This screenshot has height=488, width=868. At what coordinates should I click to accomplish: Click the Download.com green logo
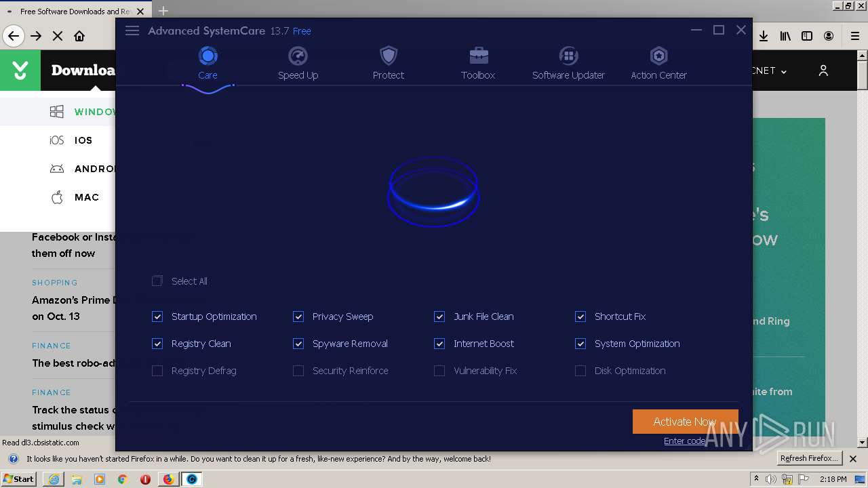click(x=20, y=70)
